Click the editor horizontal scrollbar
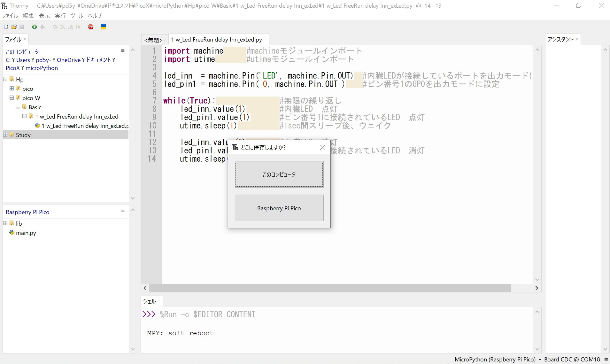The image size is (610, 364). (330, 288)
